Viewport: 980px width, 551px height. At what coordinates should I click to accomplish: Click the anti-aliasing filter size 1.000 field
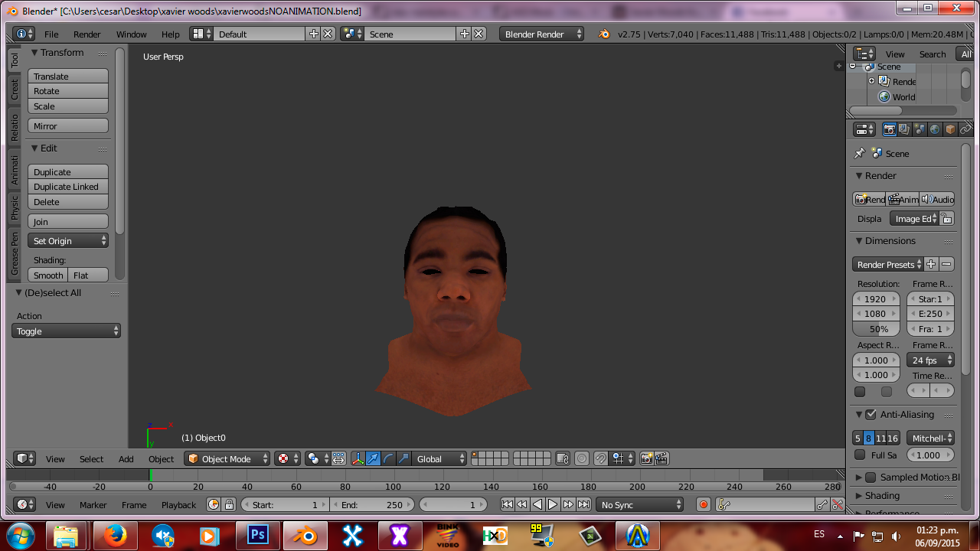tap(930, 455)
